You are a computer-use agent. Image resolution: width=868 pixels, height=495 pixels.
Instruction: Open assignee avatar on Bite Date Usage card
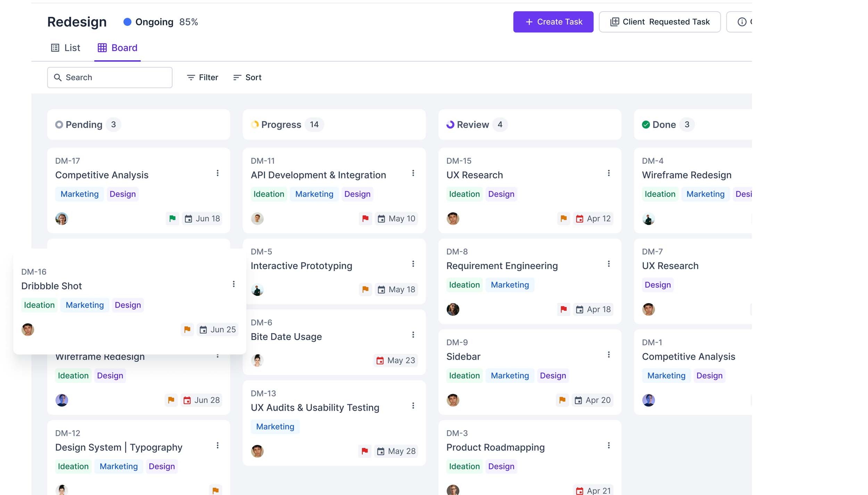[x=257, y=360]
